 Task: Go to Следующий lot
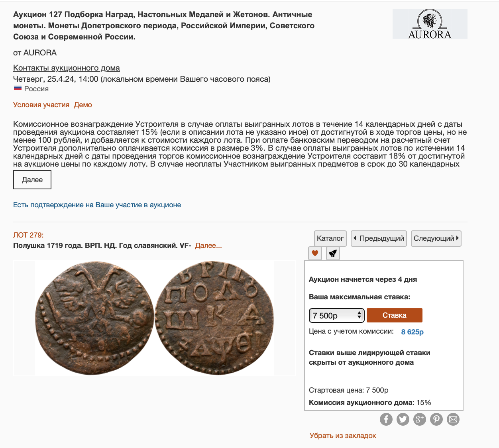tap(436, 238)
